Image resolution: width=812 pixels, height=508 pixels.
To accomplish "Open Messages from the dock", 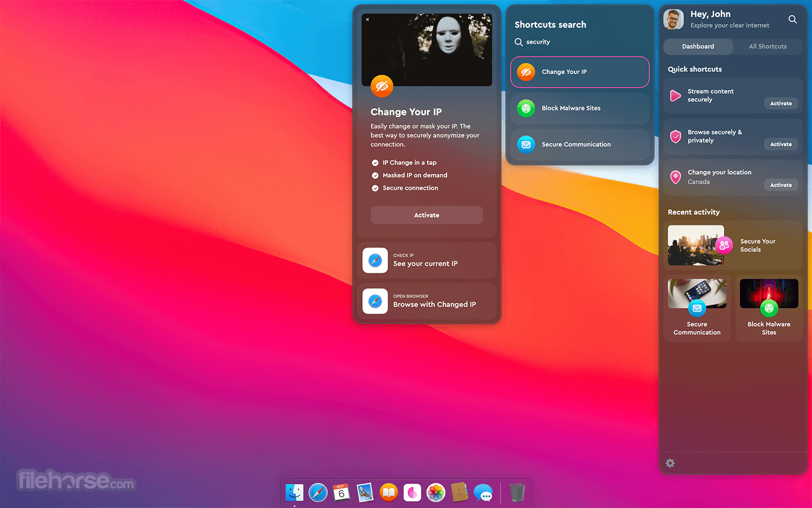I will coord(483,493).
